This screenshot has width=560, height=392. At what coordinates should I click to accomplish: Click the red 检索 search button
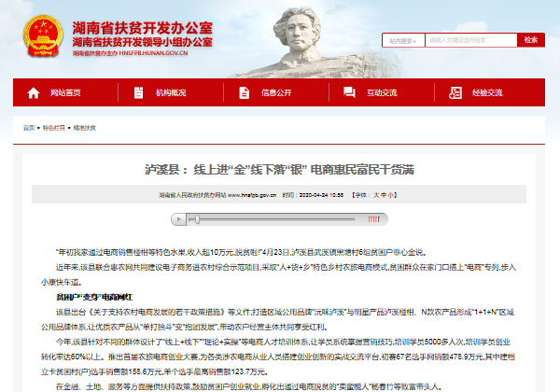coord(530,40)
